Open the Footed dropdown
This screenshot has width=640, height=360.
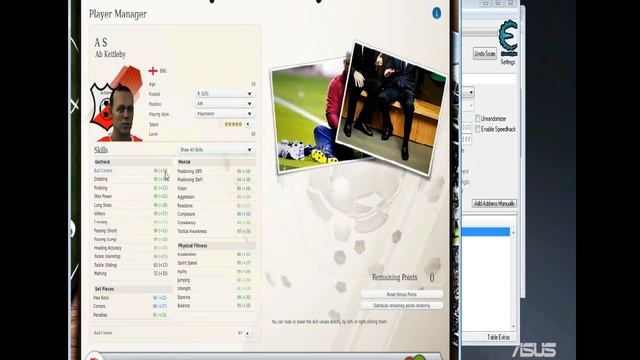[x=224, y=94]
